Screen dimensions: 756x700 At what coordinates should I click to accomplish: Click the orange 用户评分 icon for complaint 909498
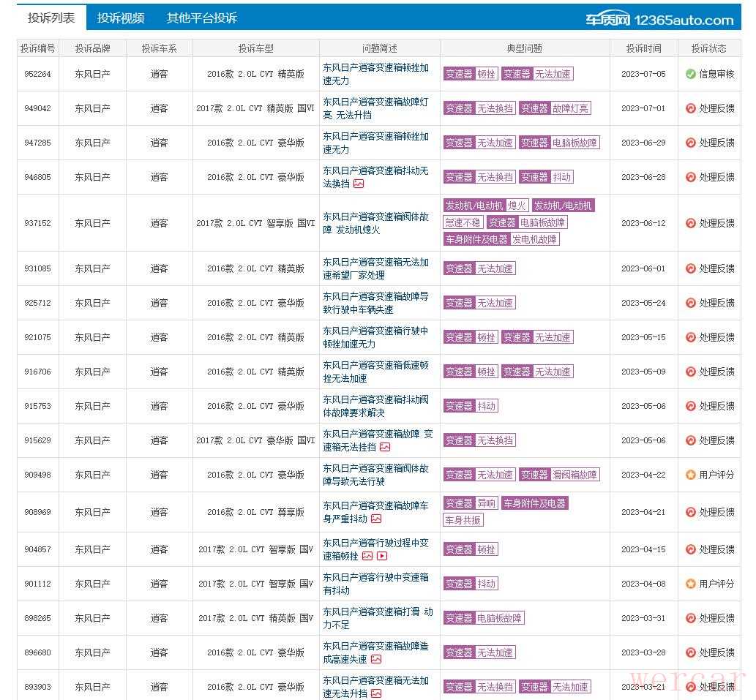coord(690,475)
